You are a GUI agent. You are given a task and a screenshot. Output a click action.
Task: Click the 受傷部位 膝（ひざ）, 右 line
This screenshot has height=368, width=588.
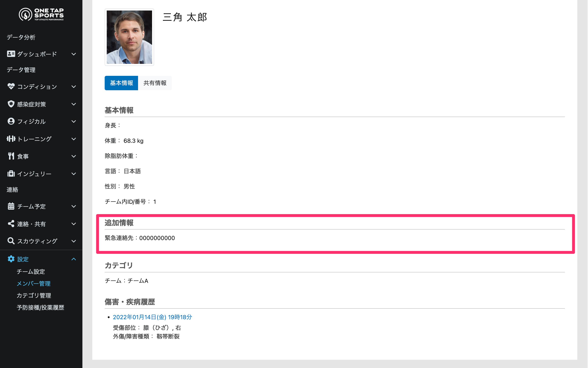[x=147, y=328]
